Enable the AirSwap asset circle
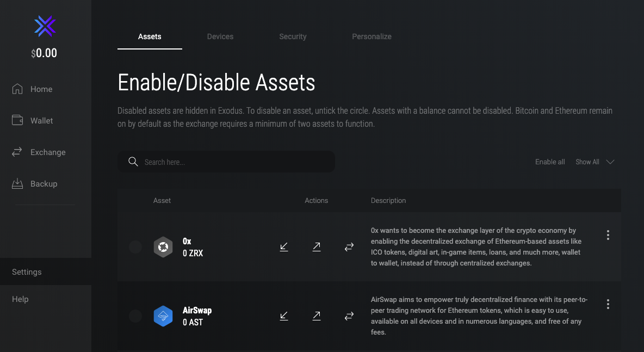The width and height of the screenshot is (644, 352). tap(135, 316)
